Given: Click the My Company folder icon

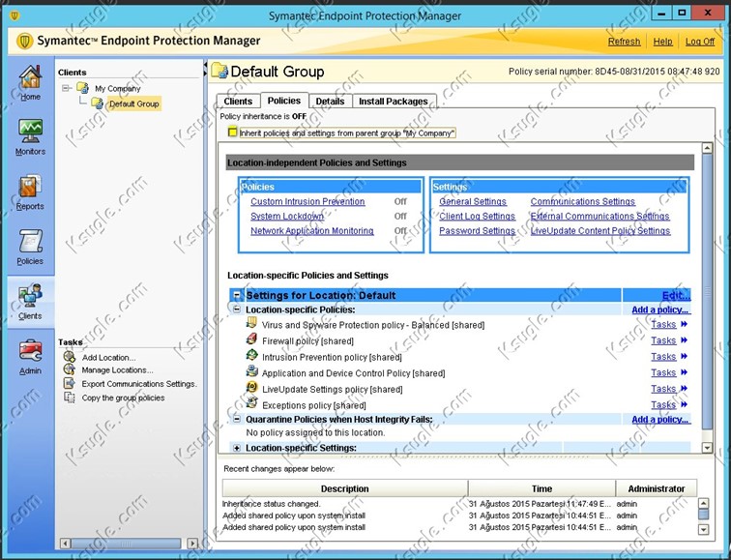Looking at the screenshot, I should [82, 88].
